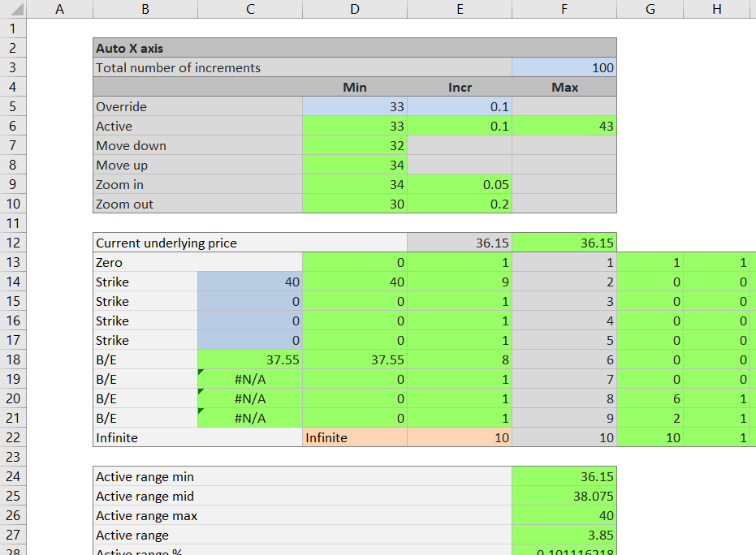The width and height of the screenshot is (756, 555).
Task: Select the #N/A cell in row 21
Action: pyautogui.click(x=250, y=418)
